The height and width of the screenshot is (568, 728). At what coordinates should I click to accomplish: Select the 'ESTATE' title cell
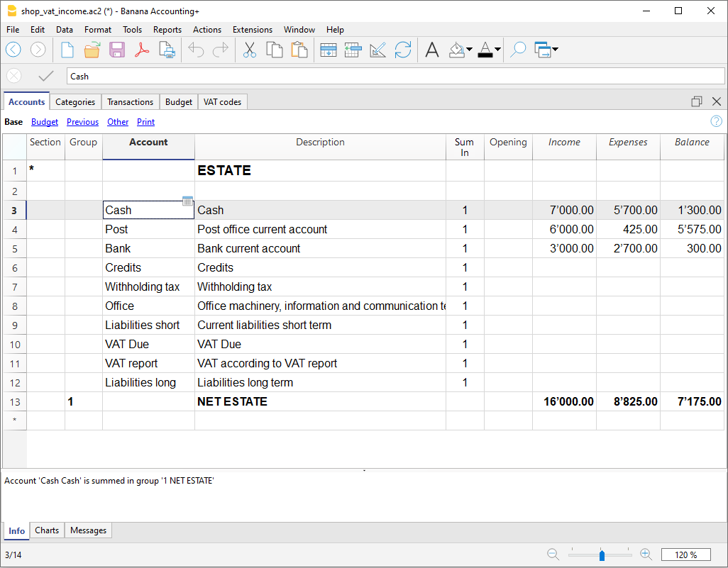point(320,170)
